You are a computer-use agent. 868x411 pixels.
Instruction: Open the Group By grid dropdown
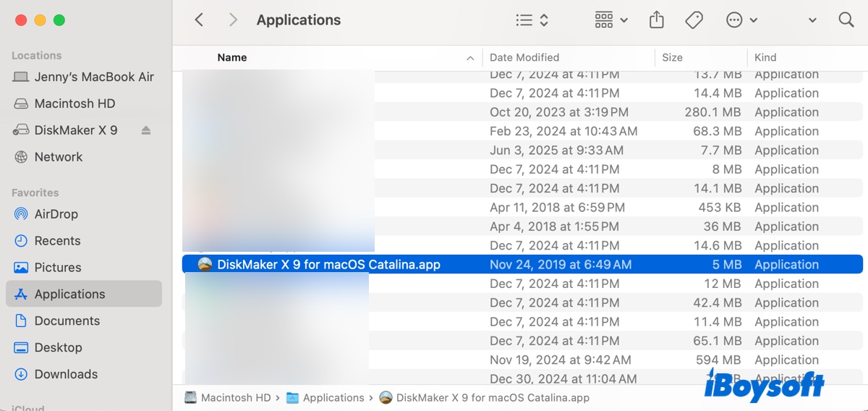pos(611,20)
